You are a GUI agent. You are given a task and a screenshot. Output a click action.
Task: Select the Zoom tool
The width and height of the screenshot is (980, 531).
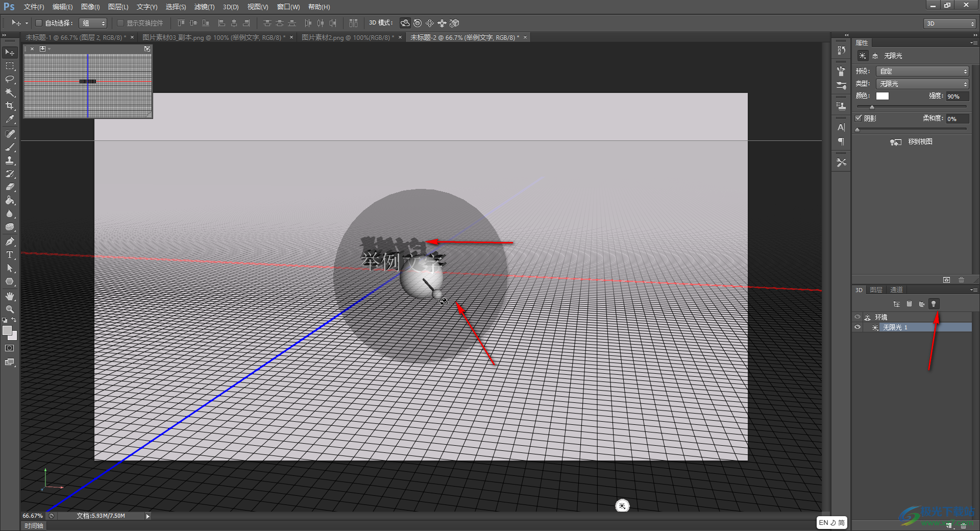pos(10,309)
